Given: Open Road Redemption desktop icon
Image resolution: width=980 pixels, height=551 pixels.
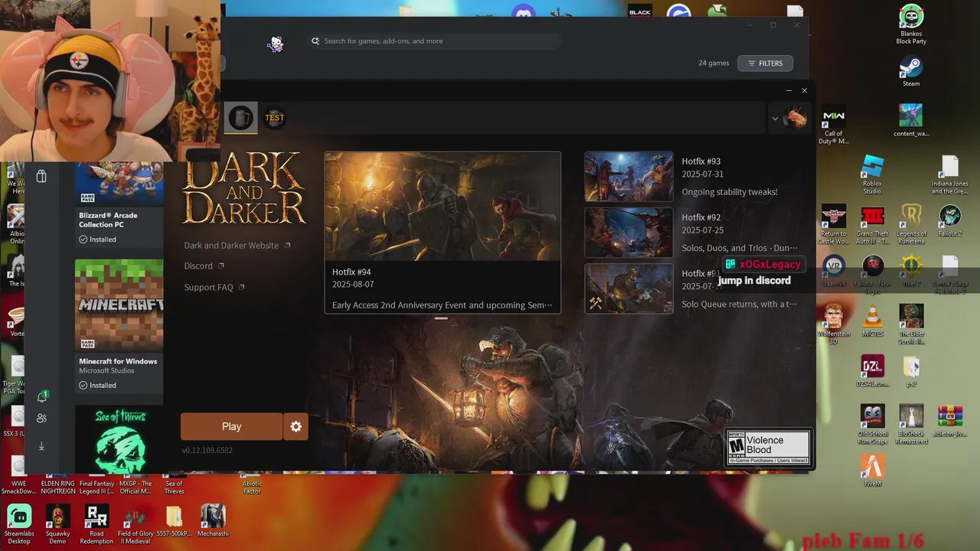Looking at the screenshot, I should tap(96, 524).
